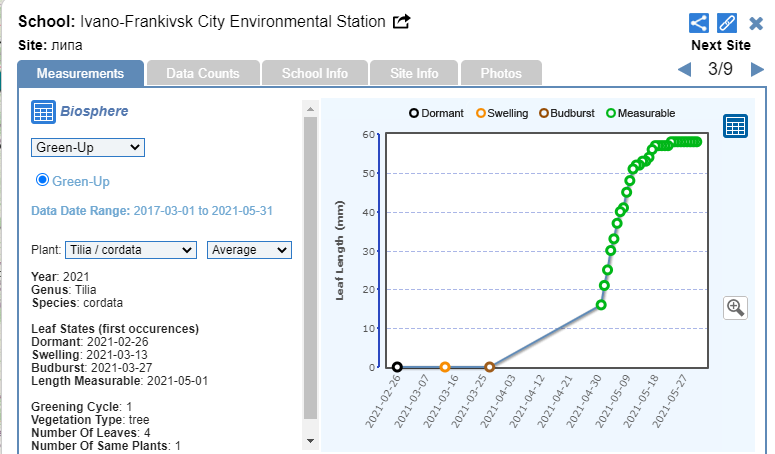Click the share icon

pyautogui.click(x=700, y=23)
